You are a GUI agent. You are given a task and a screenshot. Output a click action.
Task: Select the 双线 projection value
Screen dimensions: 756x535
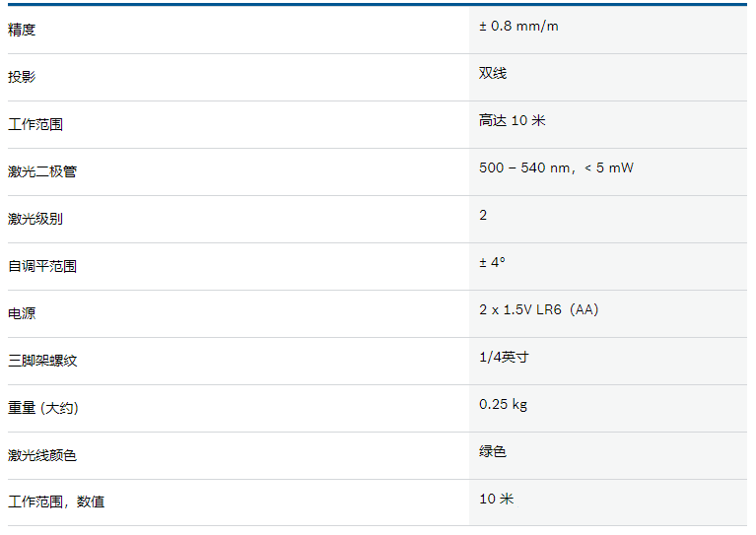click(x=493, y=73)
